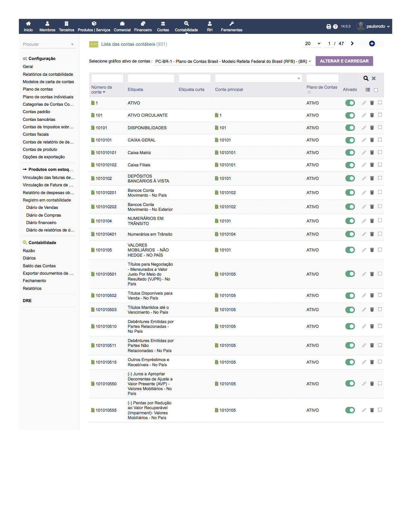411x532 pixels.
Task: Delete account 1 with trash icon
Action: [372, 103]
